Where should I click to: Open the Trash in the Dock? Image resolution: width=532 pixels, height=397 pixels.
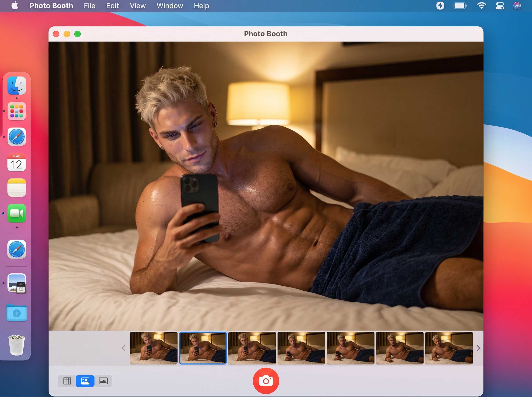17,345
